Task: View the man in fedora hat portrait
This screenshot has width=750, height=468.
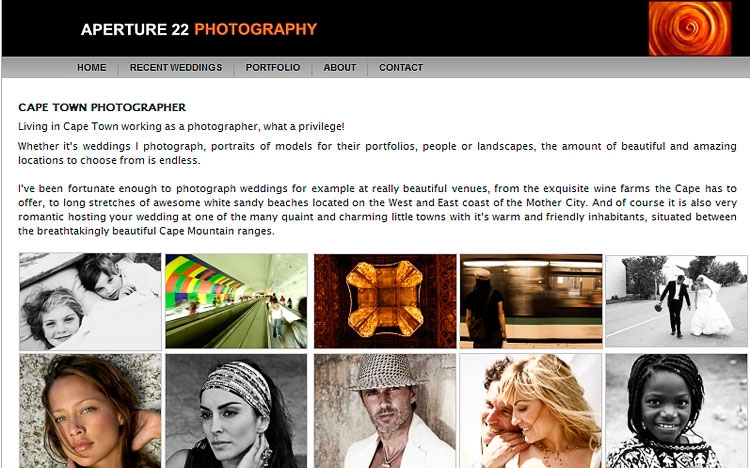Action: coord(385,411)
